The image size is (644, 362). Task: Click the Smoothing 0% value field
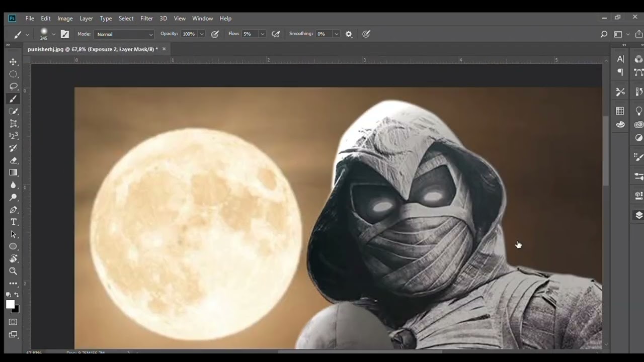click(324, 34)
